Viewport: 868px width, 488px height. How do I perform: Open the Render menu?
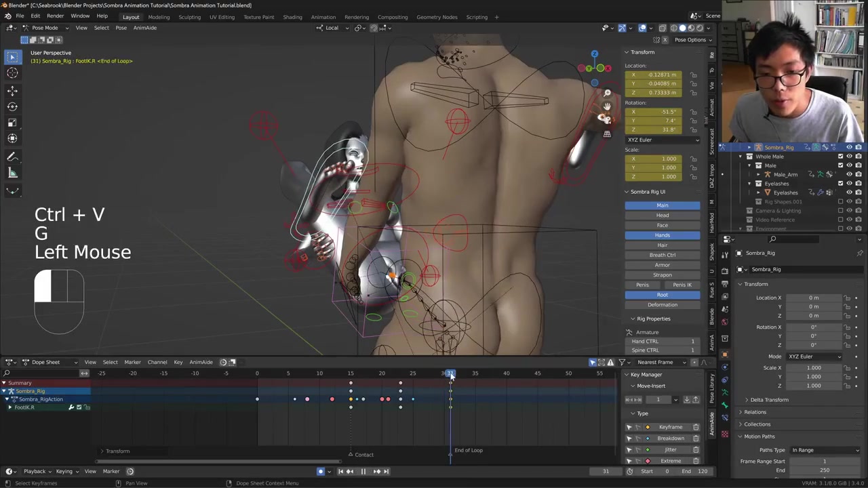click(x=55, y=16)
